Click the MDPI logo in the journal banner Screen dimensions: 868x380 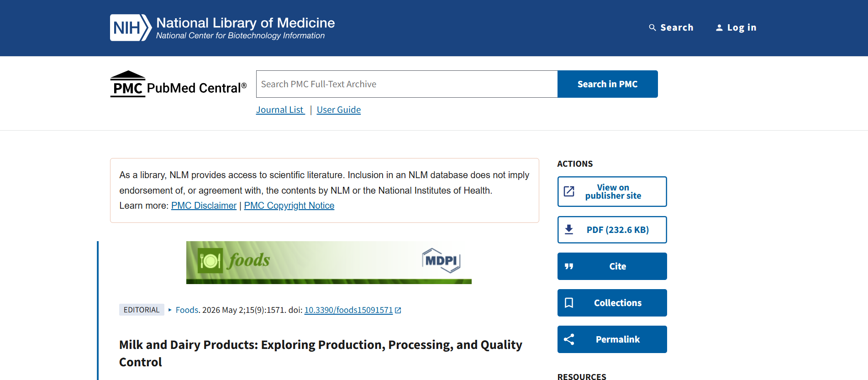[x=441, y=260]
